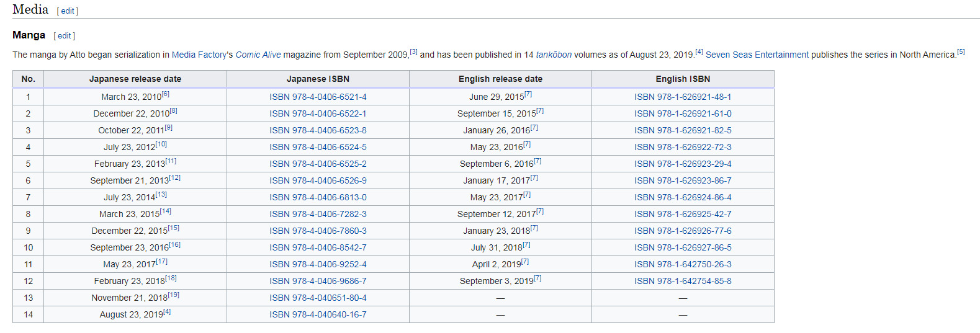Open ISBN 978-1-626925-42-7 for volume 8

point(683,215)
